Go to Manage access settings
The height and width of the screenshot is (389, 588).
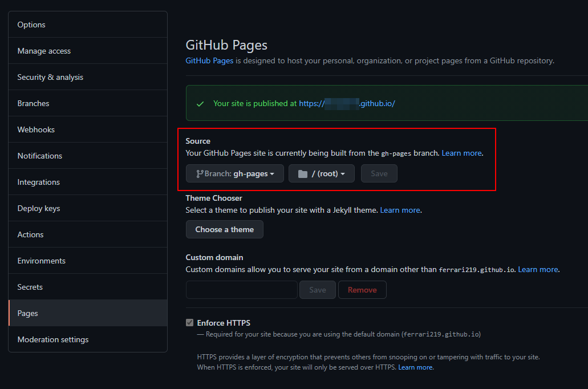pyautogui.click(x=88, y=51)
